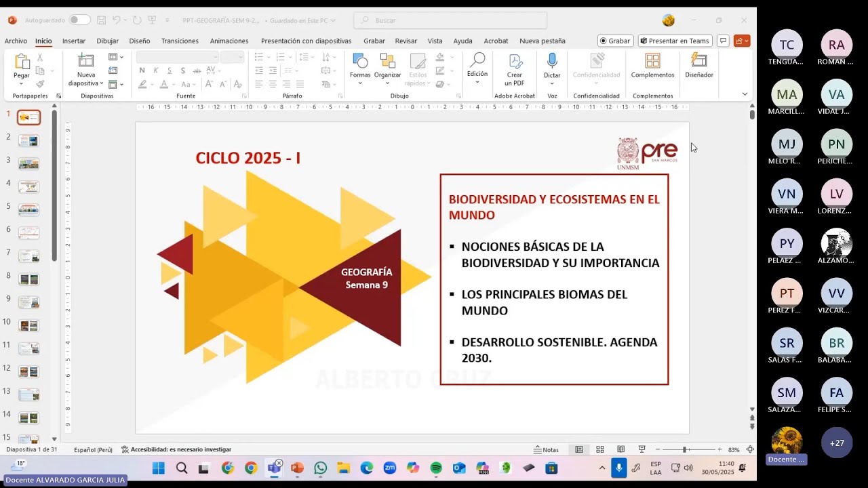Viewport: 868px width, 488px height.
Task: Apply bold with the N button
Action: [x=142, y=70]
